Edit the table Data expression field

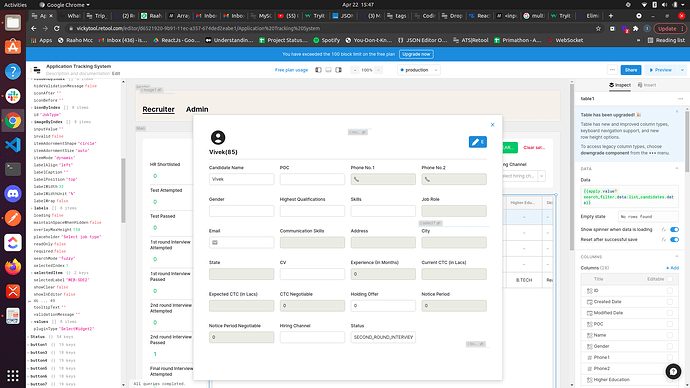coord(629,197)
